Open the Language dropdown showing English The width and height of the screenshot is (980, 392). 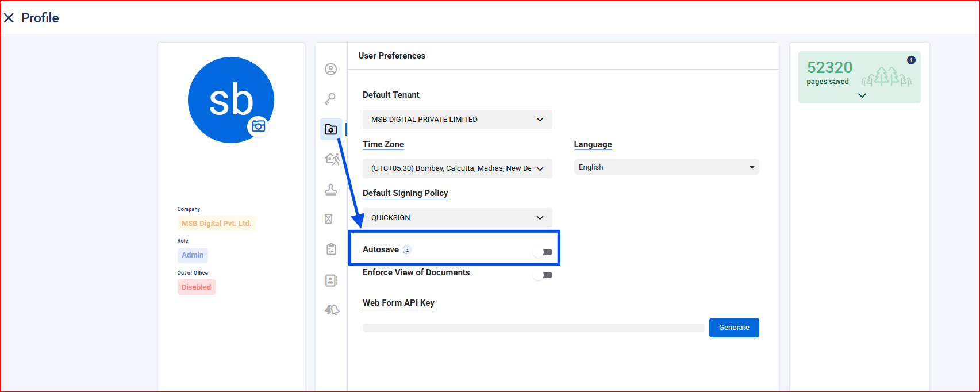pos(666,167)
